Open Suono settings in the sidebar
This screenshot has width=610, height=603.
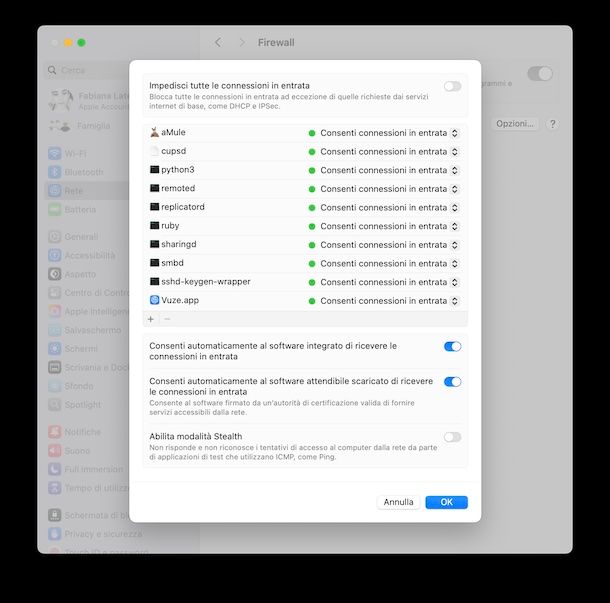click(x=69, y=450)
